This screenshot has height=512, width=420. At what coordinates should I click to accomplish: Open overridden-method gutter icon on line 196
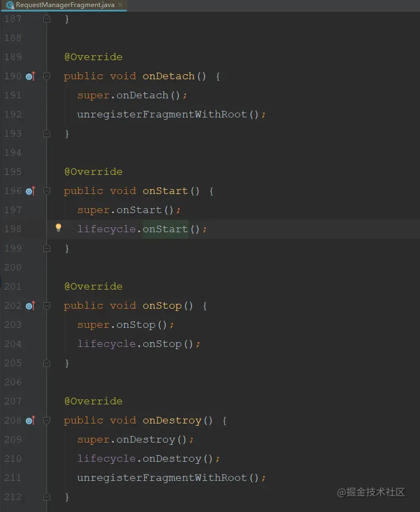(x=31, y=191)
